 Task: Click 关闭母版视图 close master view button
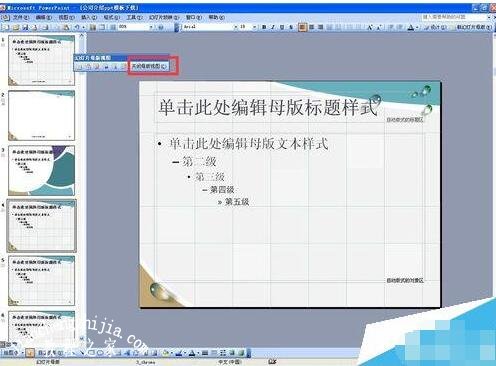click(x=149, y=66)
